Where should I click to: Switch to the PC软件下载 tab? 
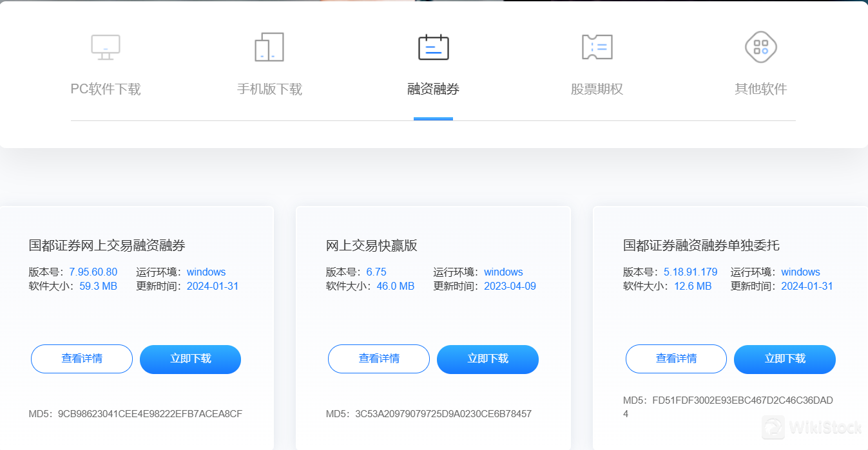[x=106, y=89]
